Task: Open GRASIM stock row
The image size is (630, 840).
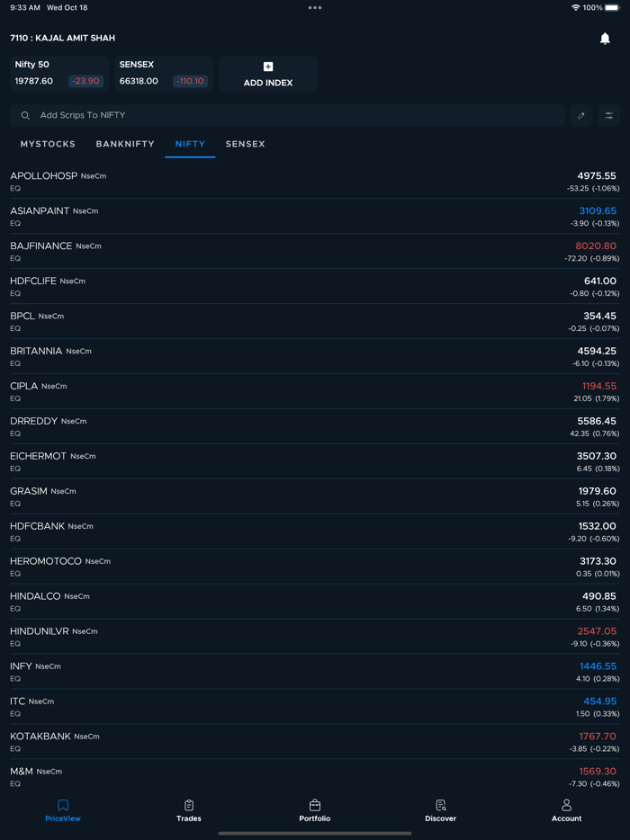Action: [x=315, y=496]
